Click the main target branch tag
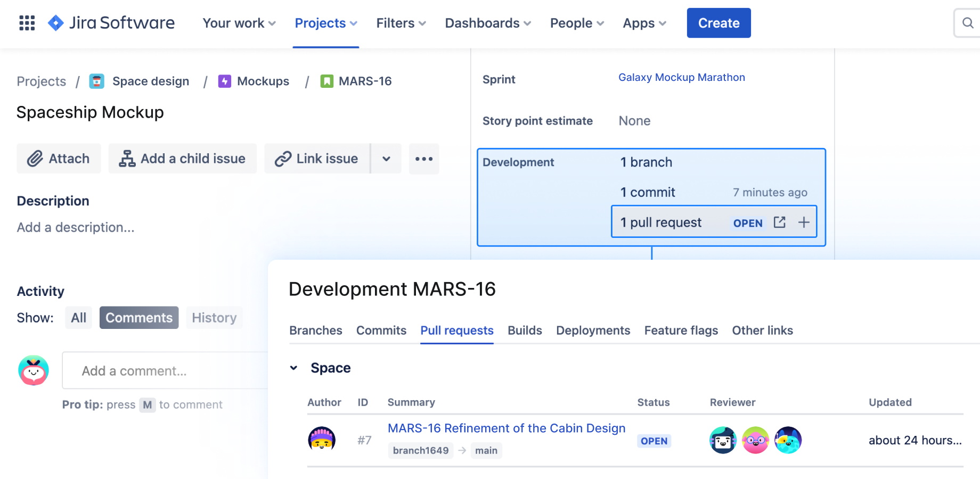The image size is (980, 479). [486, 450]
